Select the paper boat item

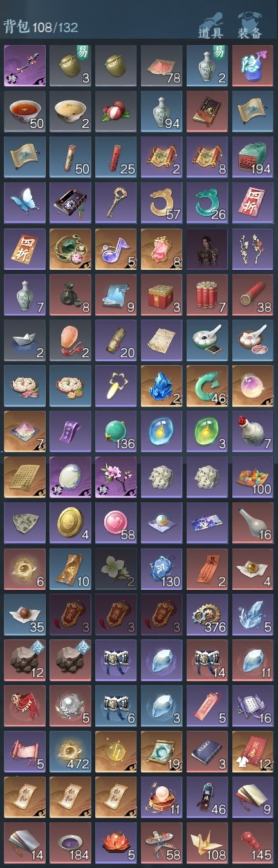pos(24,340)
